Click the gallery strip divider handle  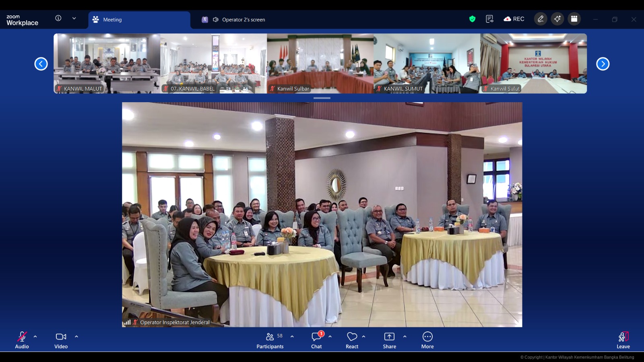[322, 98]
